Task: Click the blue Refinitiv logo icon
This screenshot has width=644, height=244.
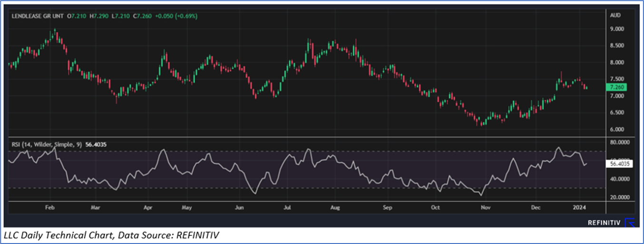Action: tap(629, 222)
